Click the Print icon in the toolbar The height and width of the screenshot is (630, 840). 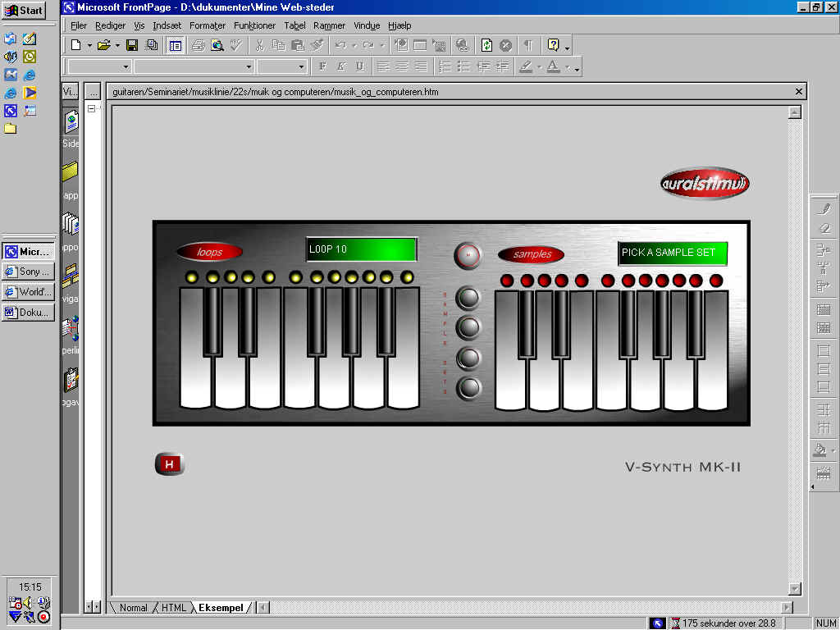[x=199, y=45]
